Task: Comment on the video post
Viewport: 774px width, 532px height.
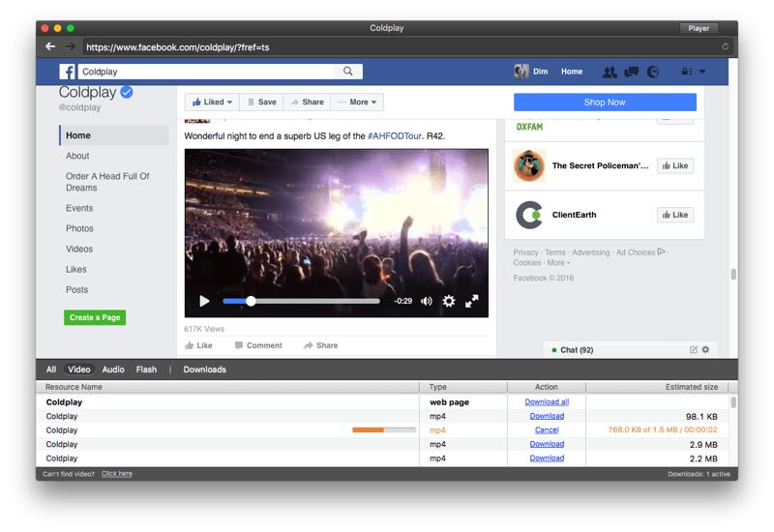Action: 258,345
